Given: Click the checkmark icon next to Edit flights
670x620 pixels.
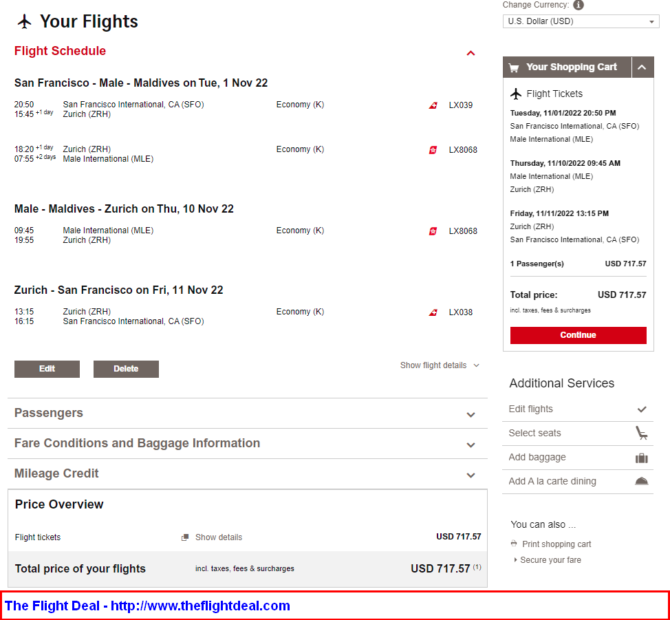Looking at the screenshot, I should [x=642, y=409].
